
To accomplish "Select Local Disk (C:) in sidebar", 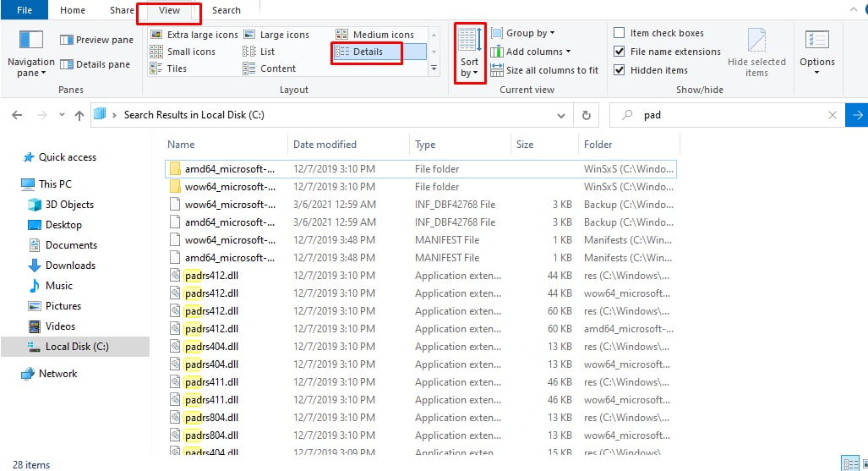I will pos(75,347).
